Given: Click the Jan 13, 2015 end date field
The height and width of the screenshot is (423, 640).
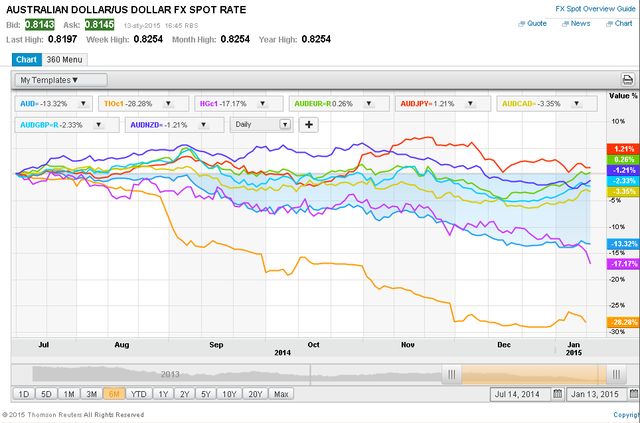Looking at the screenshot, I should (597, 394).
